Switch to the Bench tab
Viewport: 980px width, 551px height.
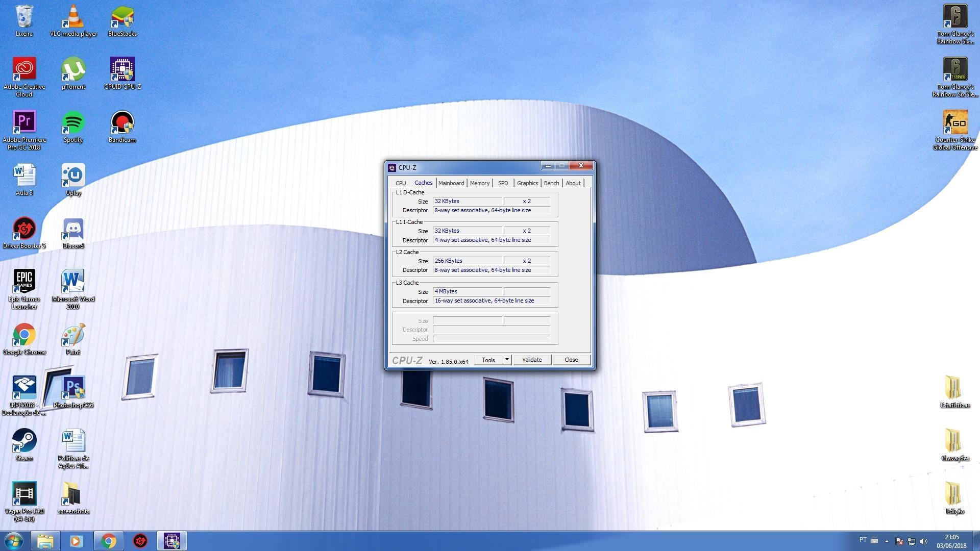(551, 183)
